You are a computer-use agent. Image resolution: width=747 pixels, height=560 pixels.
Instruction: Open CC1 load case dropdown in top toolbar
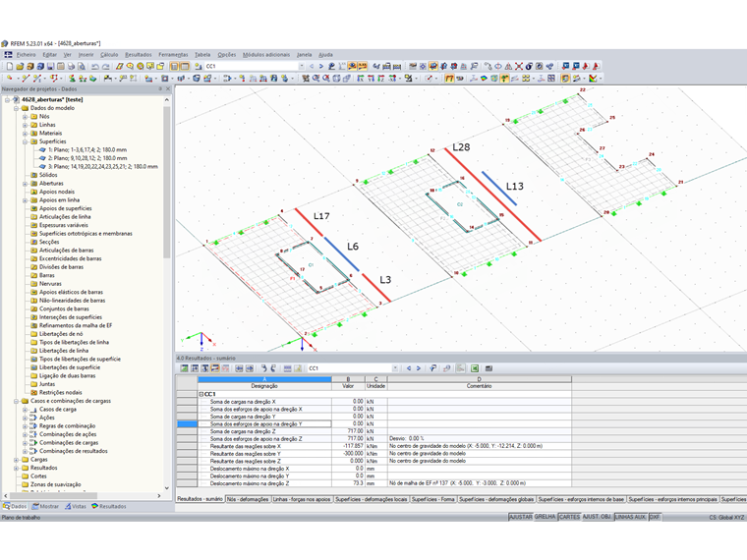[301, 66]
